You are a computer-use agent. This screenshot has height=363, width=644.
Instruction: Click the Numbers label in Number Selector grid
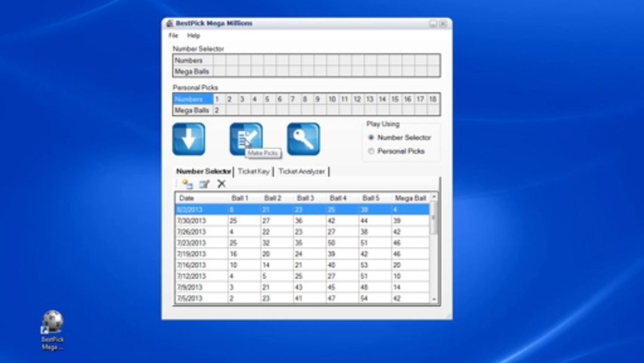click(193, 60)
